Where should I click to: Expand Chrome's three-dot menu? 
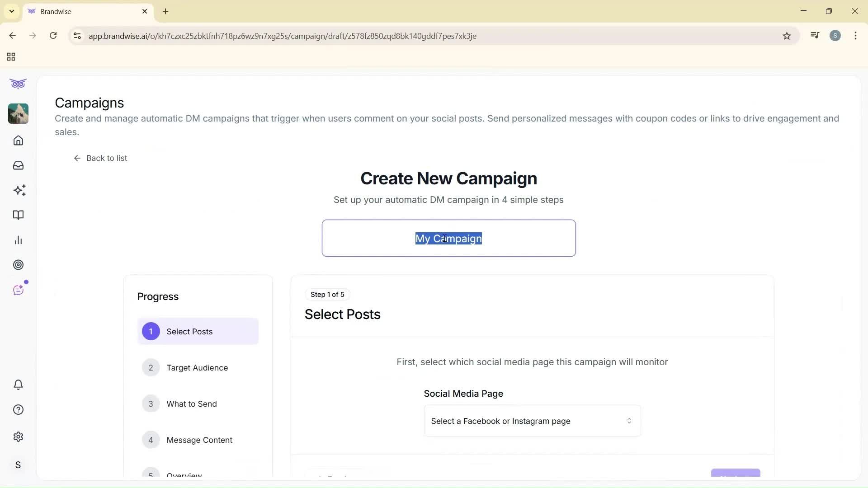click(x=855, y=36)
